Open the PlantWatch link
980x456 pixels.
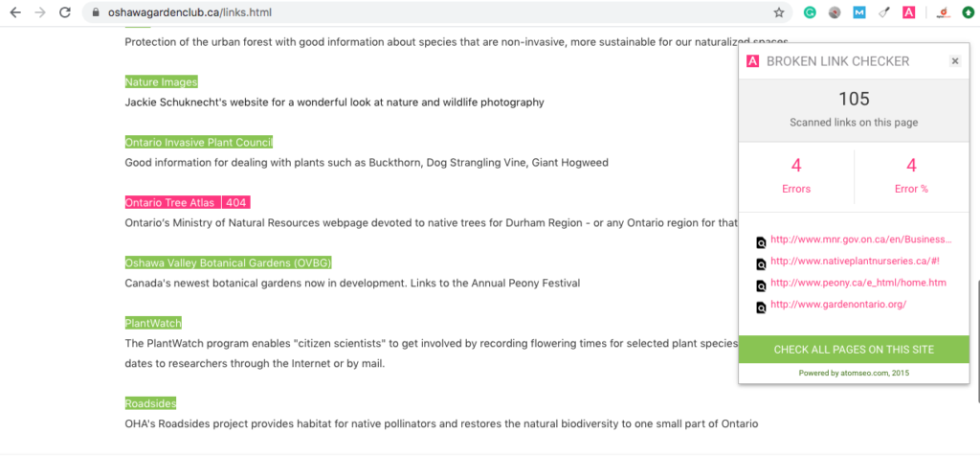point(153,324)
